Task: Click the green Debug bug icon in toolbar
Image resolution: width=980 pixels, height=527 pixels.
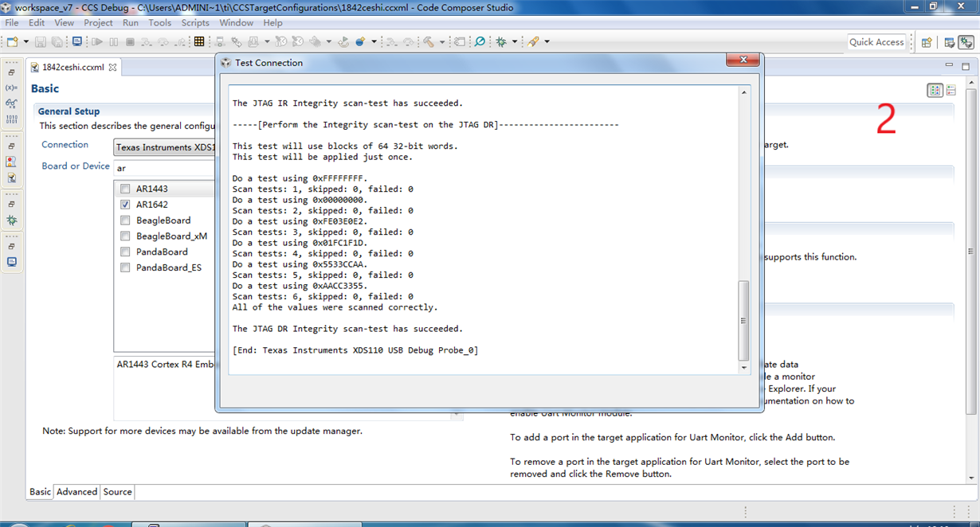Action: (501, 41)
